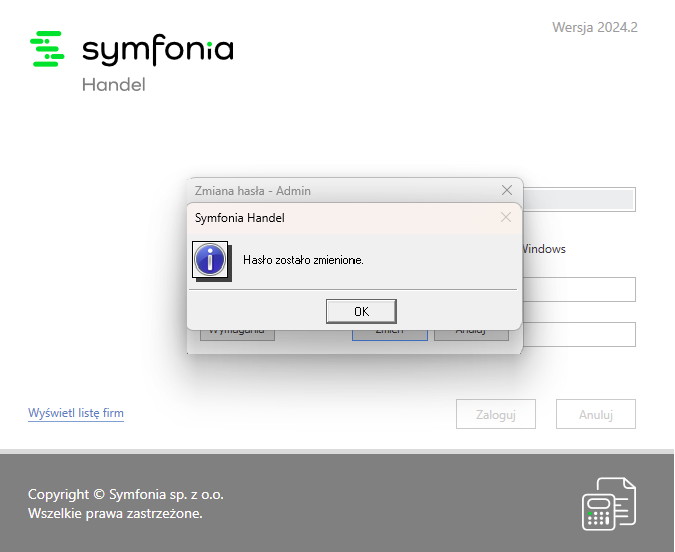Click the Zaloguj login button

coord(495,414)
